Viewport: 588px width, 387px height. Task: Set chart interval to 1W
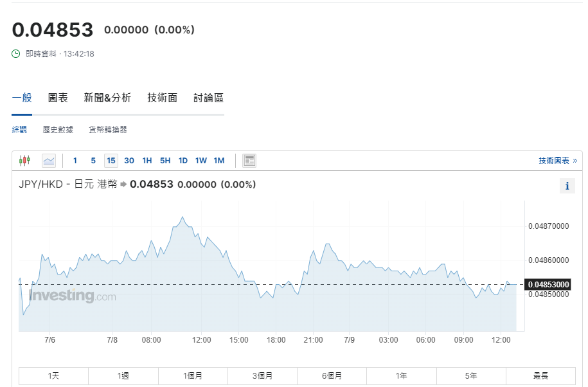coord(201,160)
